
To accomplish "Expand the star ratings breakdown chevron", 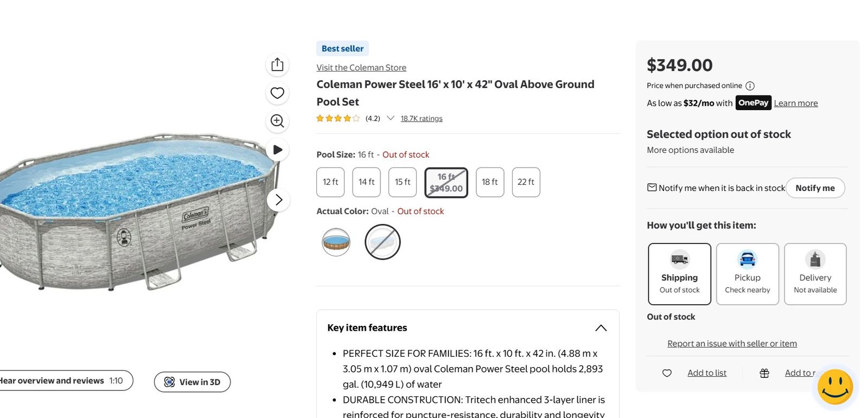I will pos(390,118).
